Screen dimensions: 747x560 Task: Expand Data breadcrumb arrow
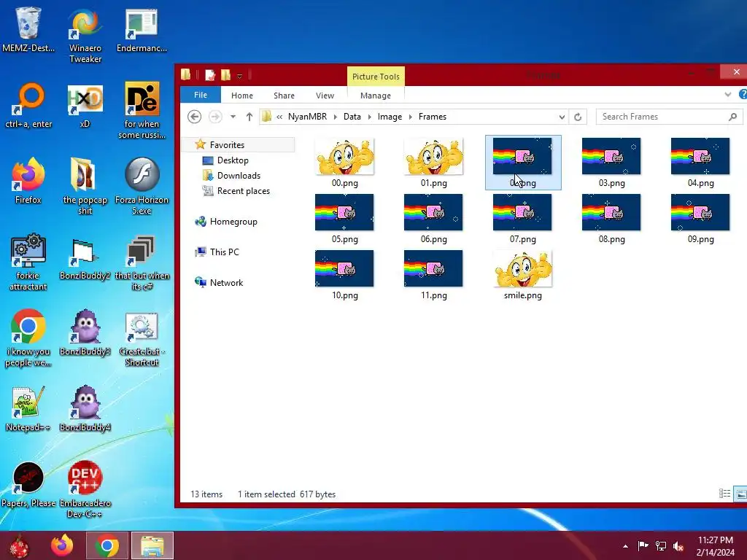[369, 117]
